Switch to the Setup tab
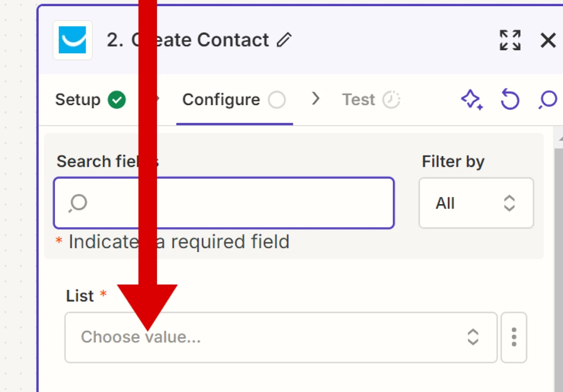Viewport: 563px width, 392px height. (x=78, y=100)
